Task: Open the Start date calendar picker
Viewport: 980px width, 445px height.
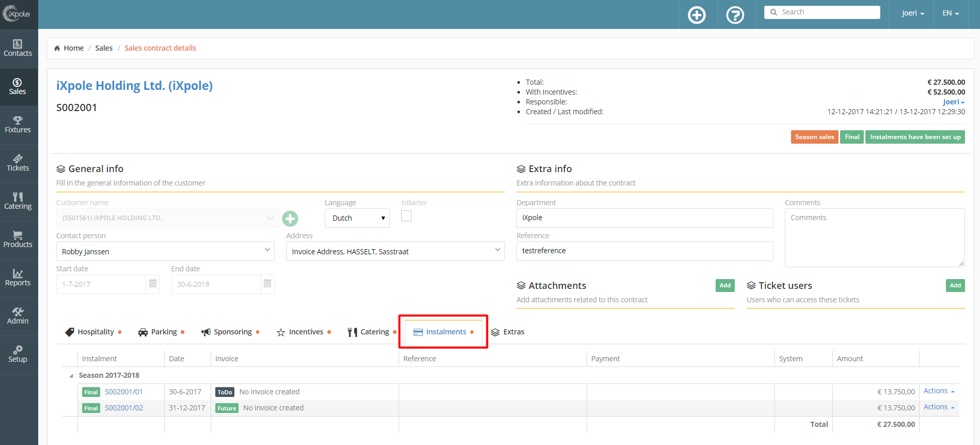Action: [153, 284]
